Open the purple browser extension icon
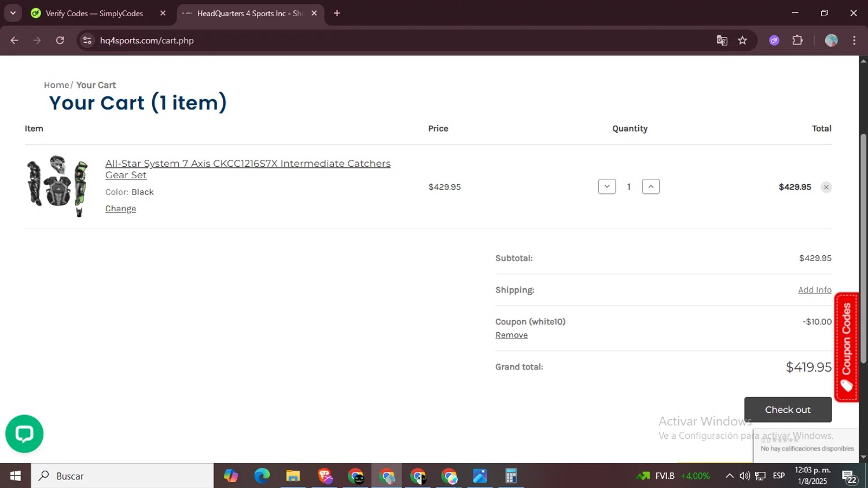Image resolution: width=868 pixels, height=488 pixels. [x=774, y=41]
